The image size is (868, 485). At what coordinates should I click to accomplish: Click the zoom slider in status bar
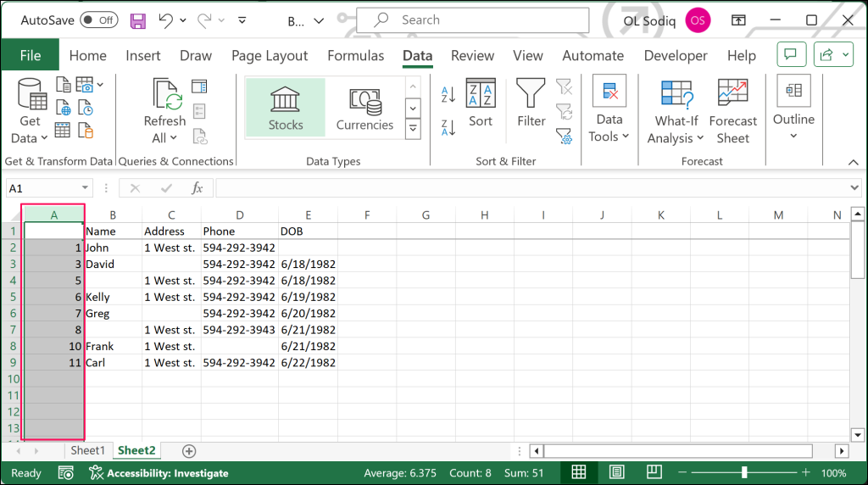(744, 472)
